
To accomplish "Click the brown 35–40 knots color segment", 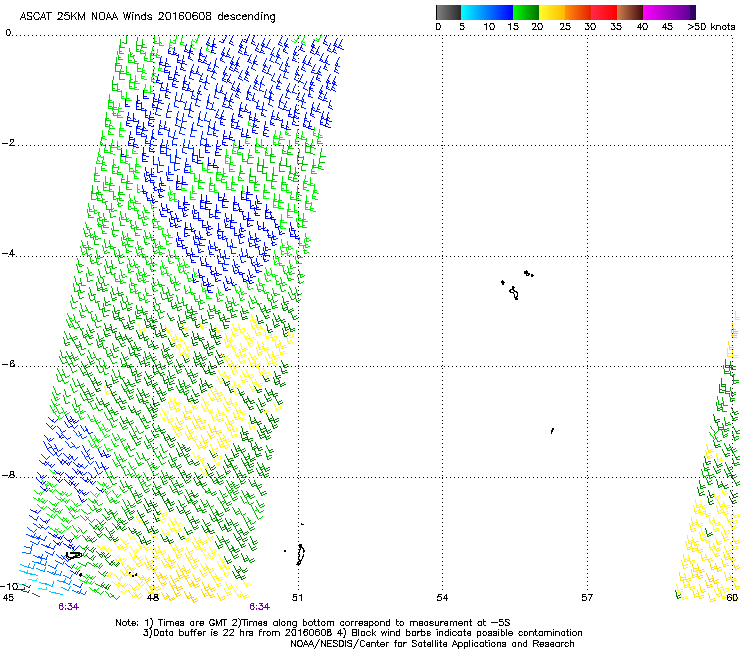I will 630,12.
